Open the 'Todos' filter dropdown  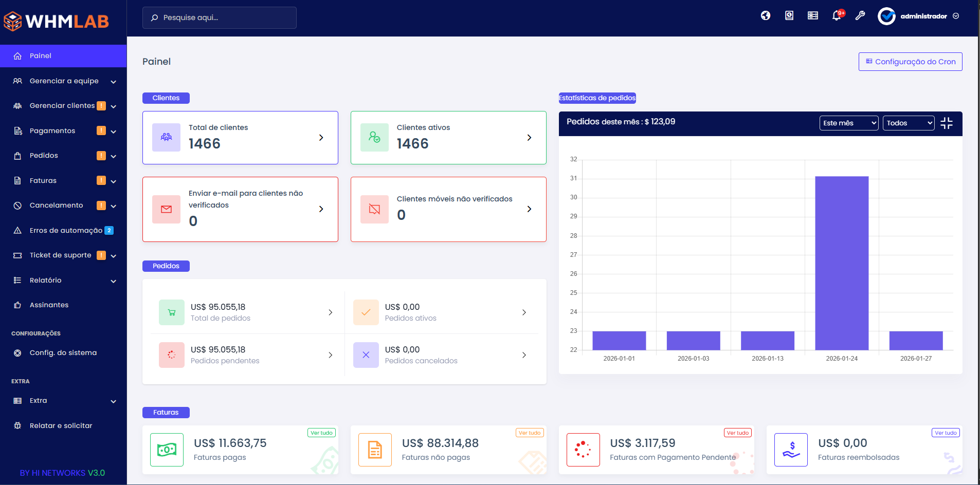click(x=909, y=123)
